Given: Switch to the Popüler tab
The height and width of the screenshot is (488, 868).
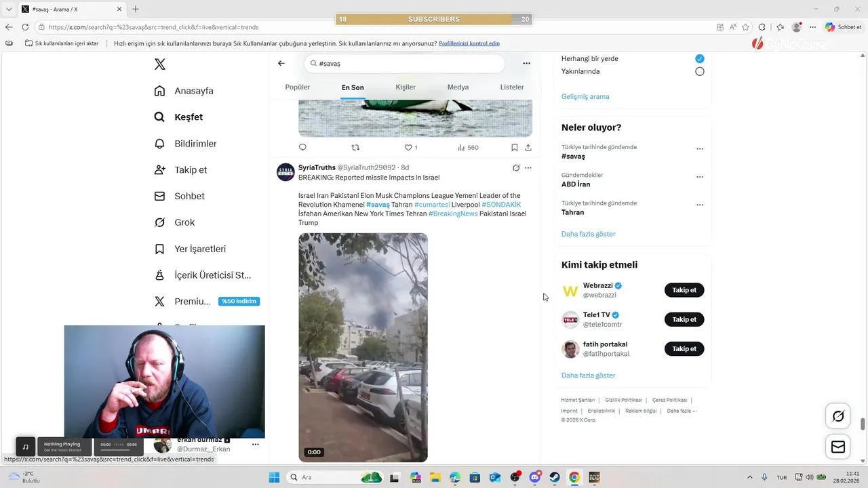Looking at the screenshot, I should pyautogui.click(x=298, y=87).
